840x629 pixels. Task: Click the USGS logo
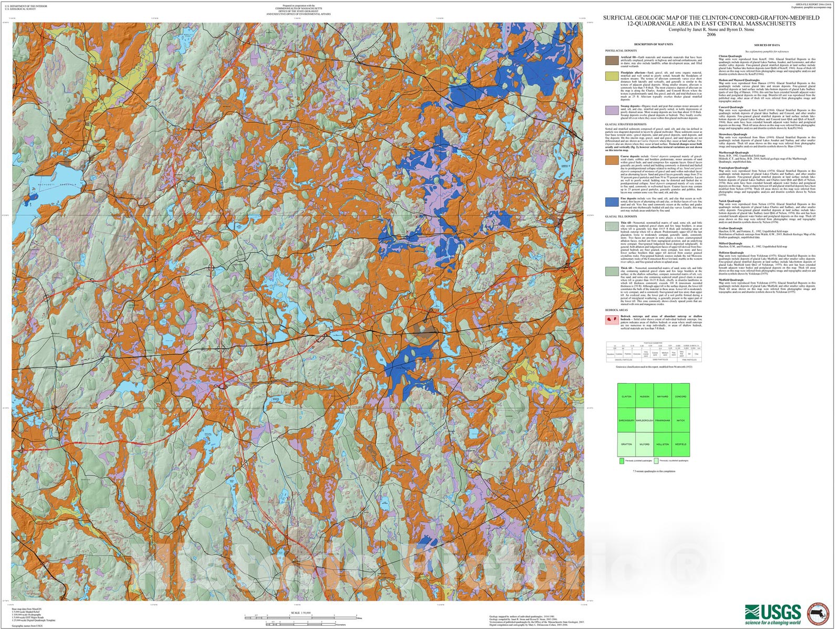point(773,614)
